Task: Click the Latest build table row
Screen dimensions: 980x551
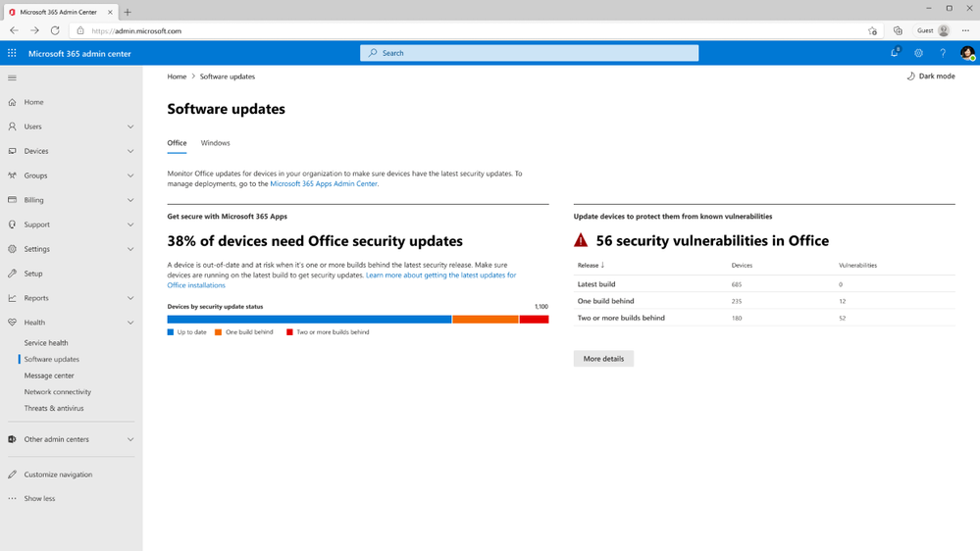Action: (x=764, y=284)
